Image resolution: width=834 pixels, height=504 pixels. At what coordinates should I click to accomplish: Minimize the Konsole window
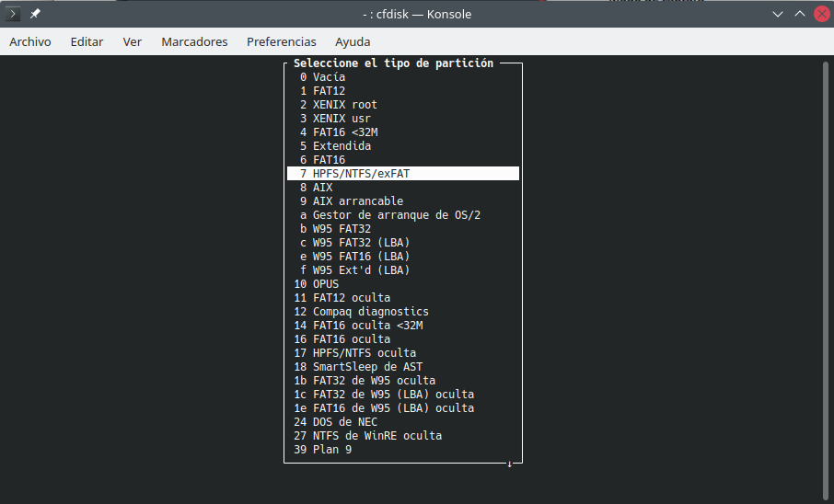click(776, 14)
